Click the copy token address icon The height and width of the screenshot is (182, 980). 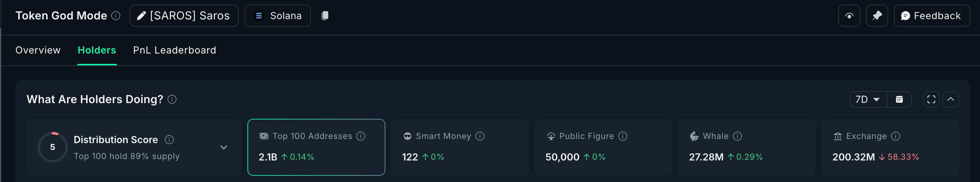[x=325, y=16]
